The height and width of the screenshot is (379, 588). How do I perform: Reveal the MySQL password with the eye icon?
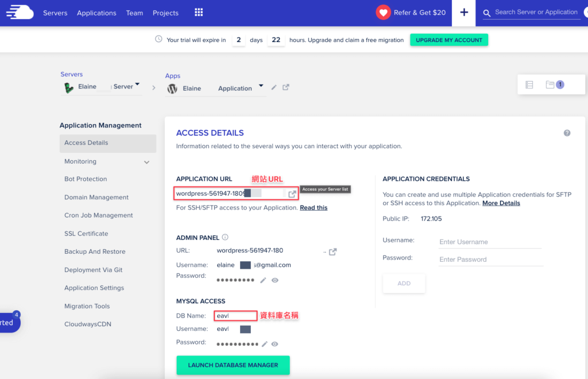click(x=274, y=344)
